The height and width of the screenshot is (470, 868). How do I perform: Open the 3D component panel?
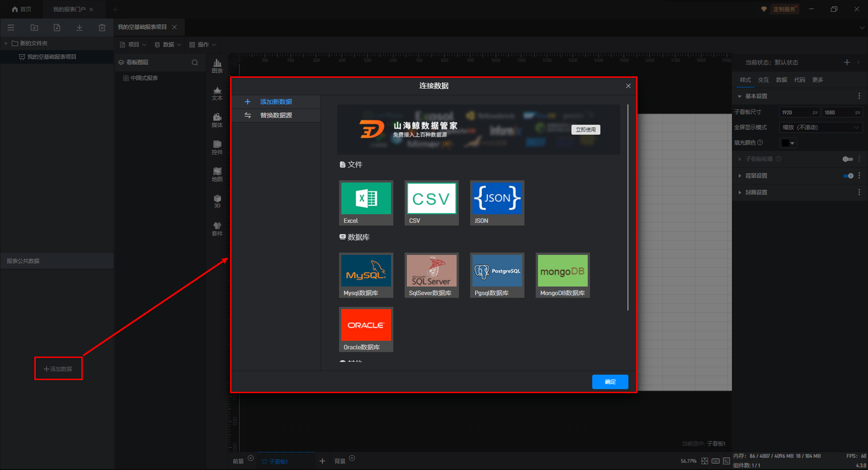pos(217,202)
